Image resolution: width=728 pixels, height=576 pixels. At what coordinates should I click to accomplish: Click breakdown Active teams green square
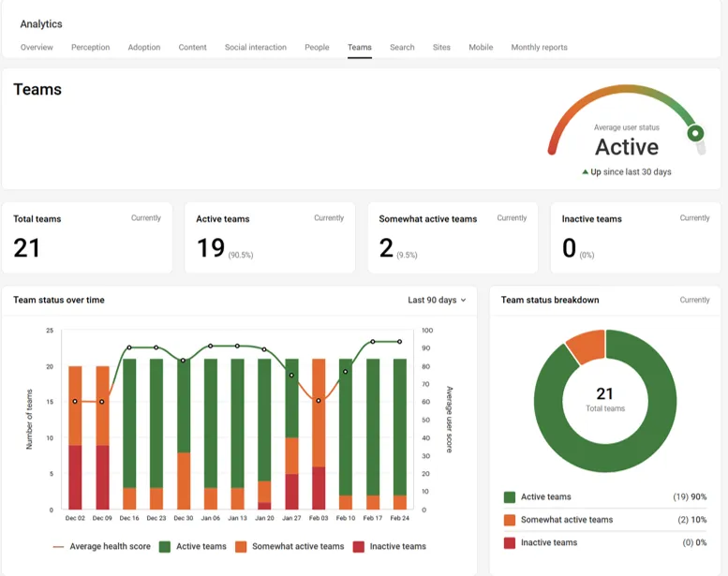[x=510, y=497]
